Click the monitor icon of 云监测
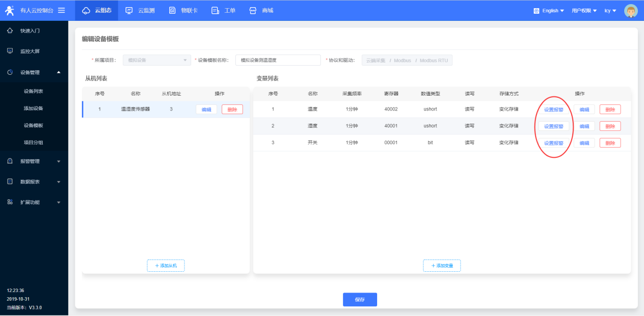 (x=129, y=10)
